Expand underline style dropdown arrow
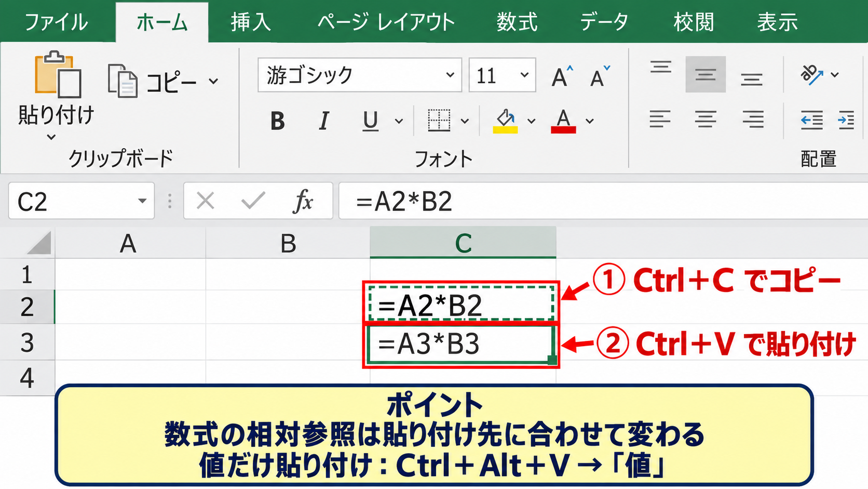 click(x=399, y=121)
